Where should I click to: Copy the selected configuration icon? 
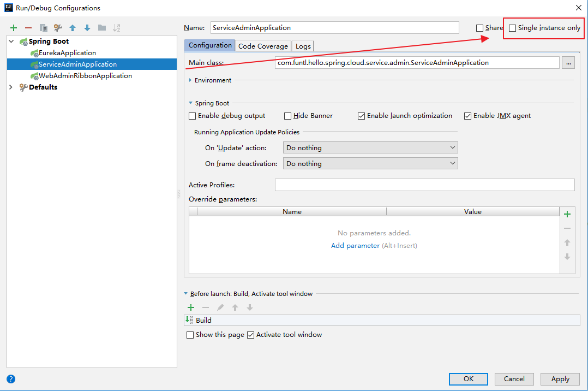43,28
